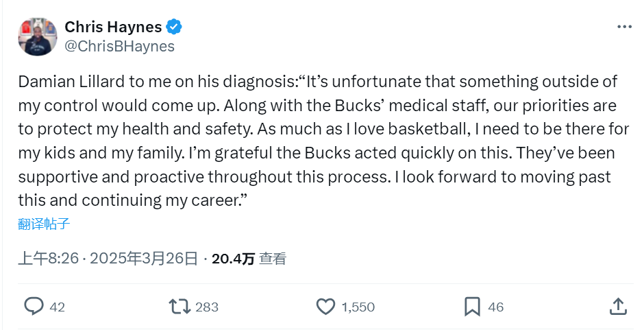Image resolution: width=644 pixels, height=330 pixels.
Task: Like the post with the heart icon
Action: point(326,306)
